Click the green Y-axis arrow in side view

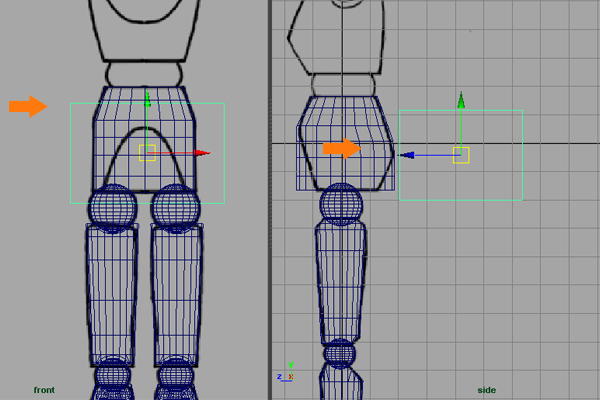(x=461, y=100)
